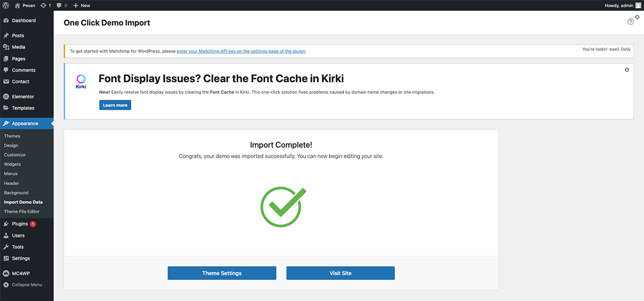The height and width of the screenshot is (301, 644).
Task: Click the Visit Site button
Action: [x=340, y=273]
